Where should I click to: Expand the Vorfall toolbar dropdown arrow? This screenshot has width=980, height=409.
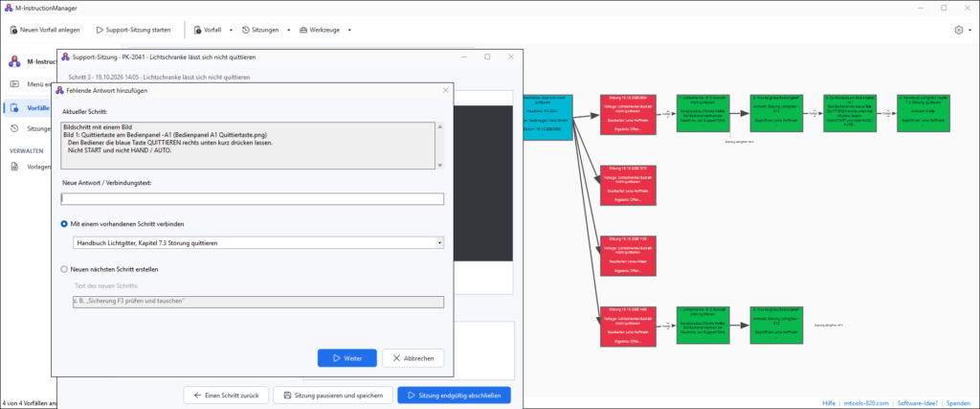click(x=231, y=30)
